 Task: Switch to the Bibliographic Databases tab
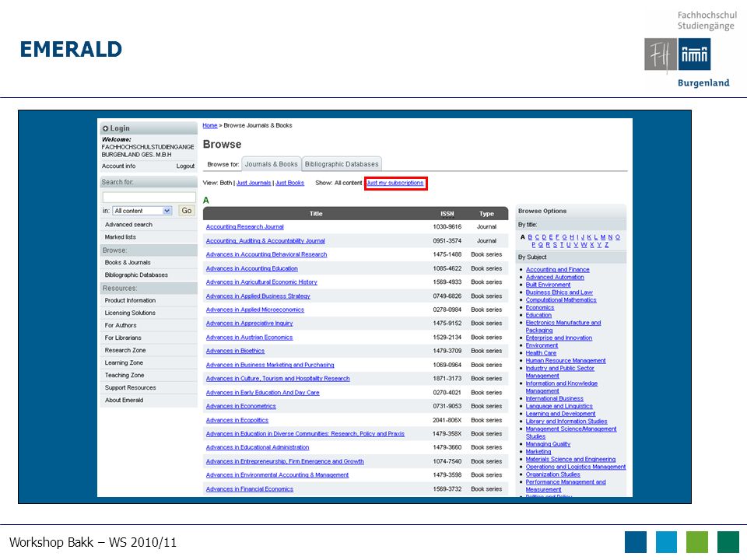click(x=342, y=164)
